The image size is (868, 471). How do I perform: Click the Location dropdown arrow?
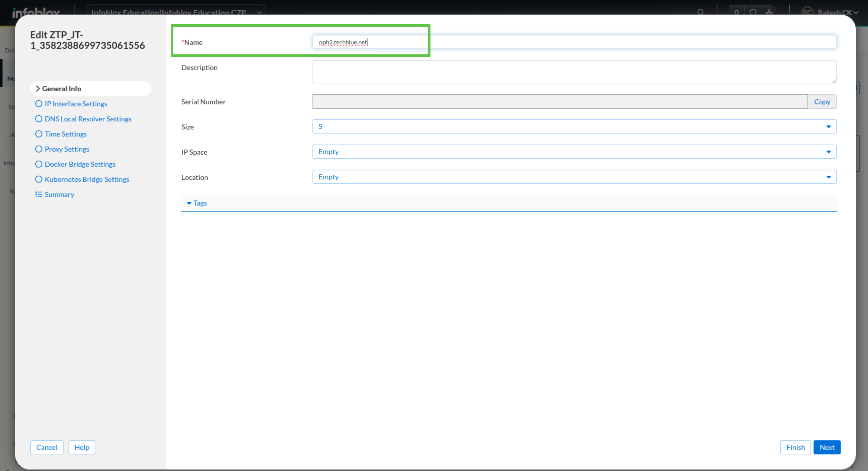pos(829,177)
